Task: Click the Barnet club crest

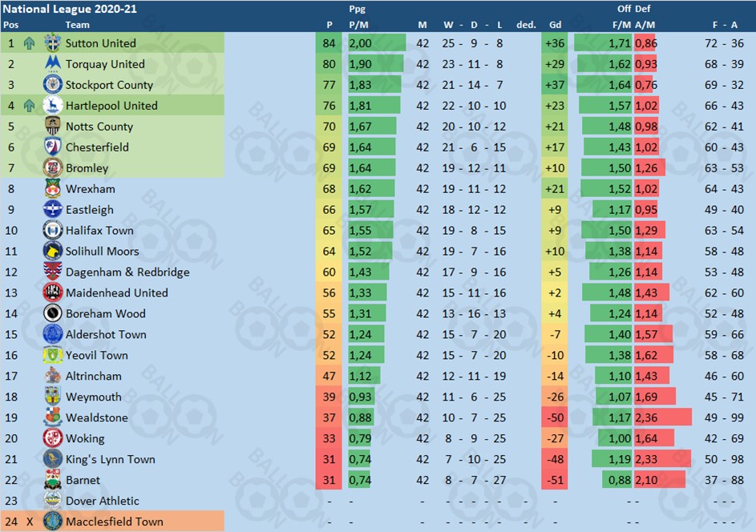Action: 53,481
